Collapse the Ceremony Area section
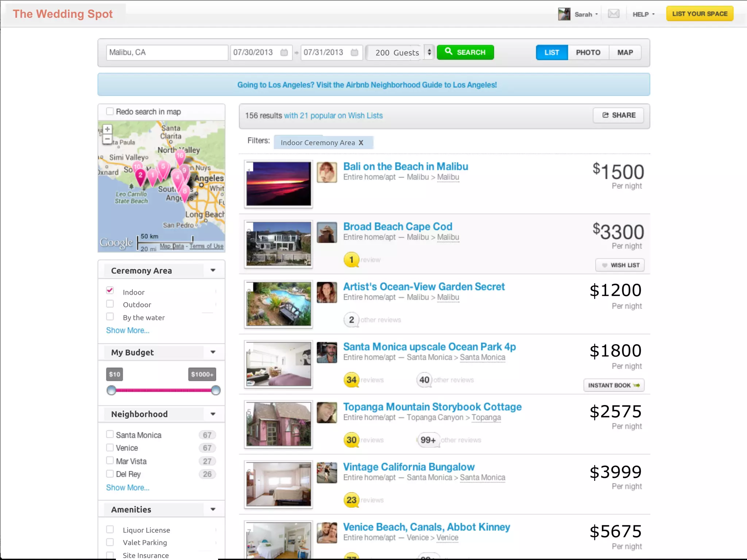The image size is (747, 560). (213, 270)
